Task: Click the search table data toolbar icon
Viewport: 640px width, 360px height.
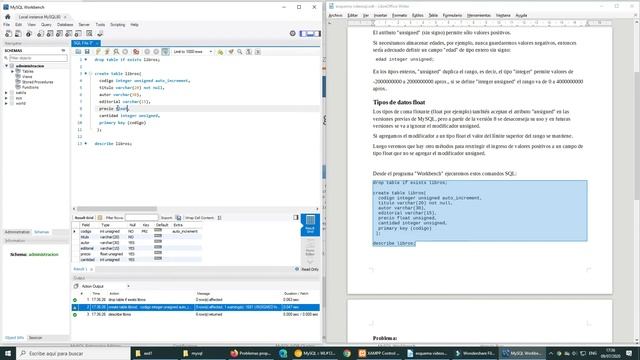Action: click(x=89, y=34)
